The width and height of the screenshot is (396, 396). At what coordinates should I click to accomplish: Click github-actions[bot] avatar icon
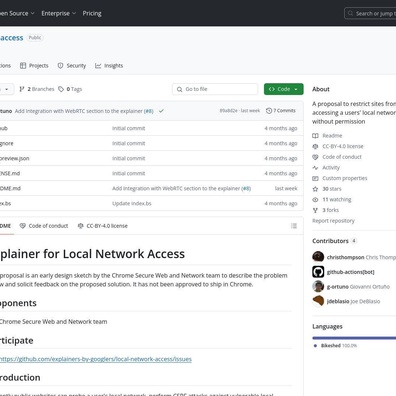pyautogui.click(x=318, y=272)
